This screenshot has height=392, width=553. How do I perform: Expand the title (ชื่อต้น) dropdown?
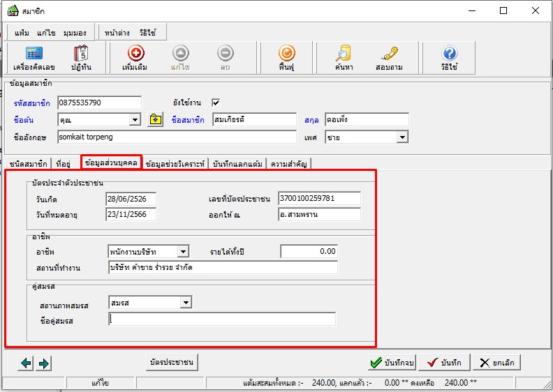click(x=135, y=120)
